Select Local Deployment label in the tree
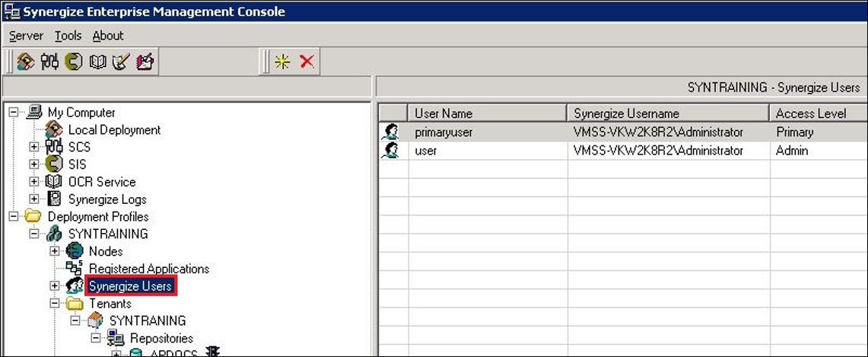Image resolution: width=868 pixels, height=357 pixels. click(x=115, y=130)
